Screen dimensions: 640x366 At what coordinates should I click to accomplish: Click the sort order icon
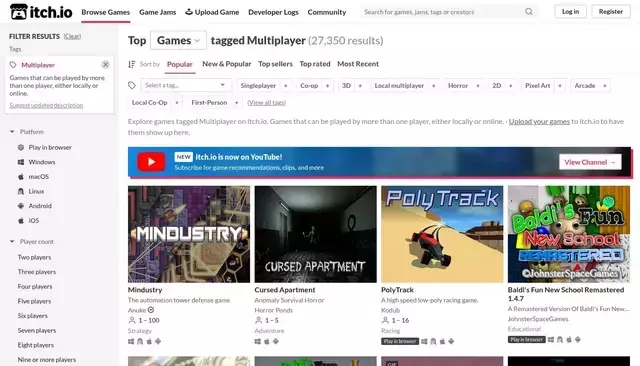coord(131,64)
